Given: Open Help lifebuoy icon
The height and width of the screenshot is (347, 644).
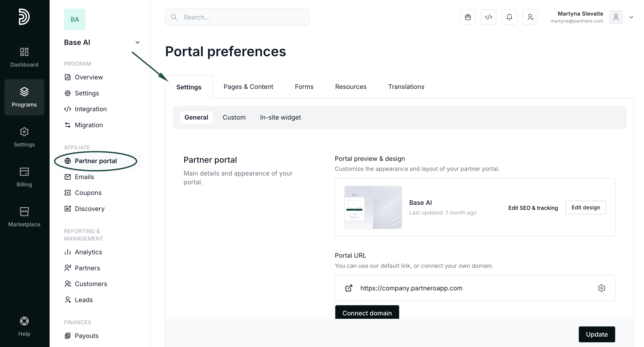Looking at the screenshot, I should pyautogui.click(x=24, y=326).
